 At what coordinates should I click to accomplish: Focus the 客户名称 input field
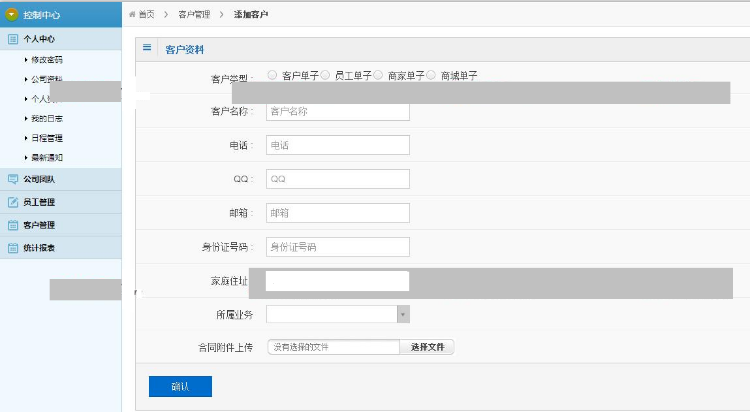(x=338, y=111)
